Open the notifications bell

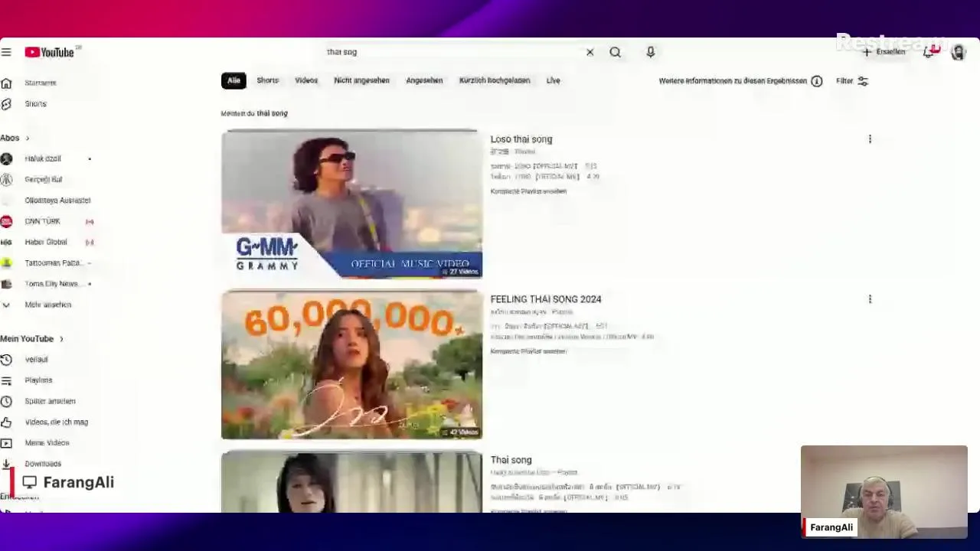[929, 52]
